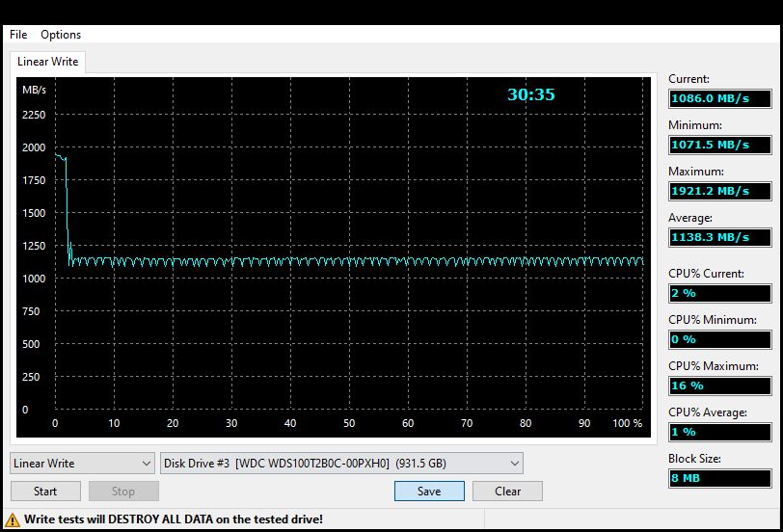The height and width of the screenshot is (532, 783).
Task: Click the 30:35 elapsed timer on graph
Action: click(x=531, y=95)
